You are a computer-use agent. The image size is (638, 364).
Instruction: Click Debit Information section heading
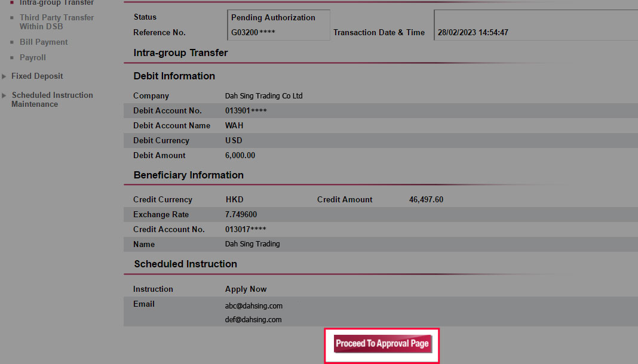(x=174, y=76)
